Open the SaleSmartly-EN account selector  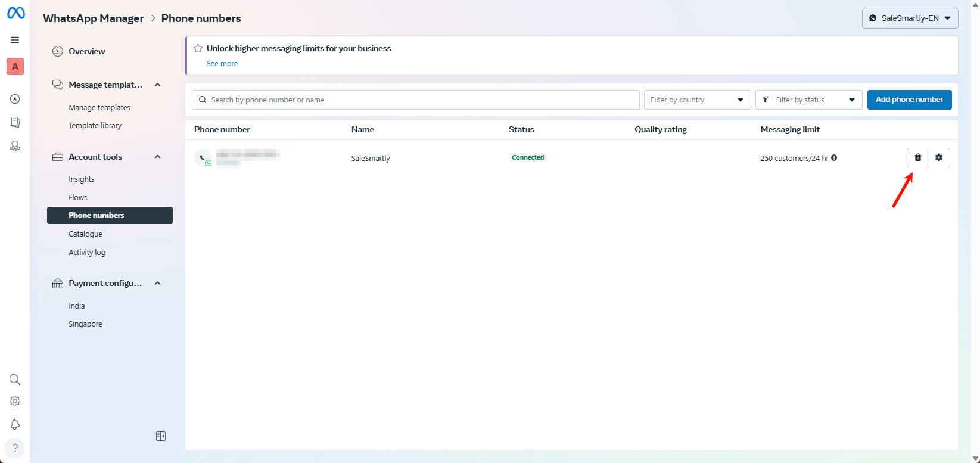pyautogui.click(x=910, y=18)
